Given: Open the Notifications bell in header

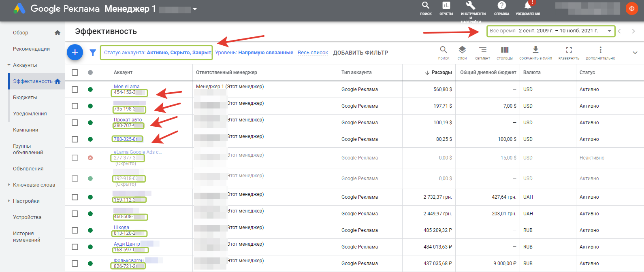Looking at the screenshot, I should tap(528, 6).
